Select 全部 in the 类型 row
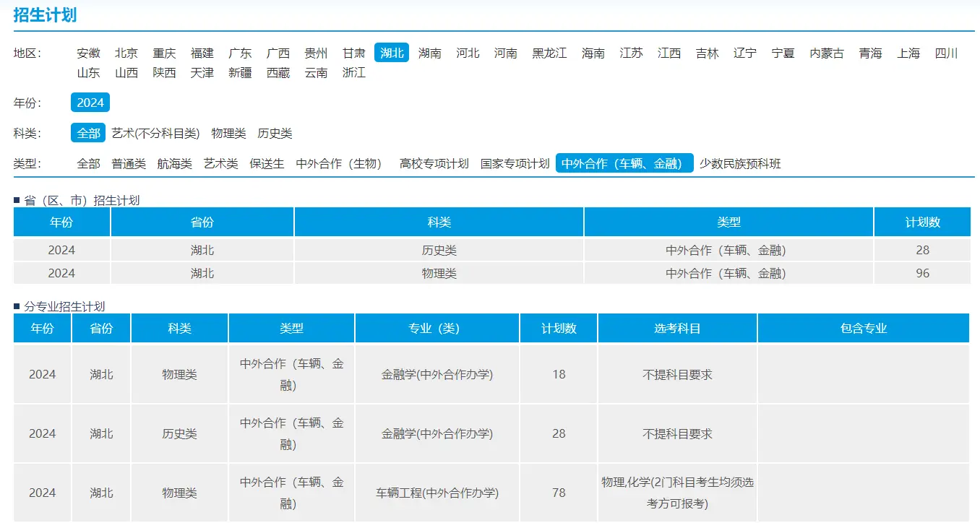Viewport: 980px width, 528px height. tap(88, 163)
